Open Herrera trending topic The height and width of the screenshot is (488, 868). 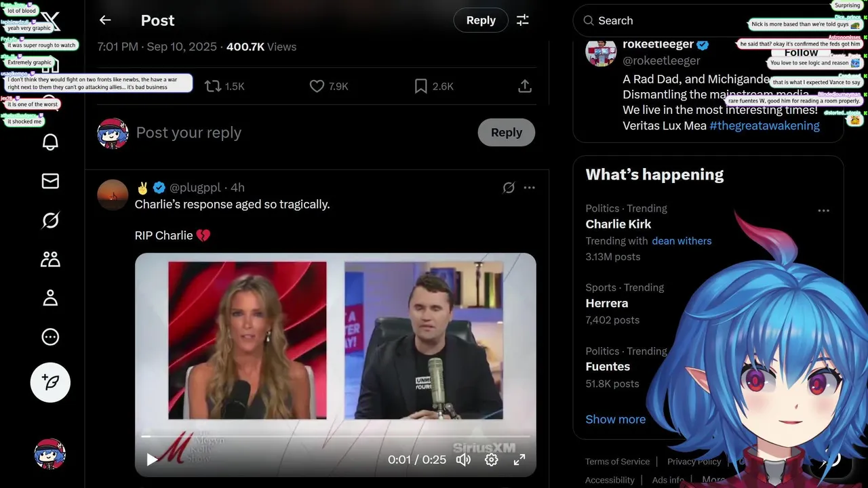tap(607, 303)
